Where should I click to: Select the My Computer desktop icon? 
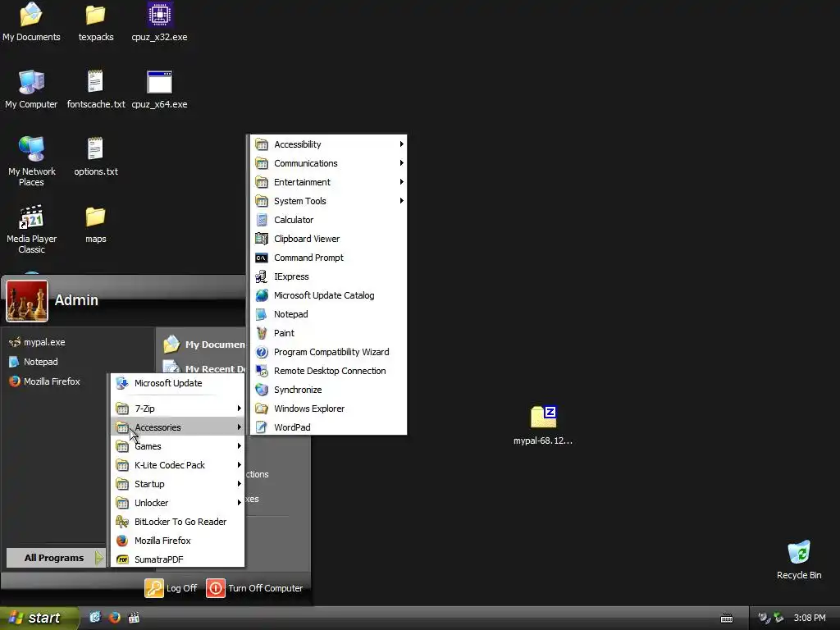31,89
